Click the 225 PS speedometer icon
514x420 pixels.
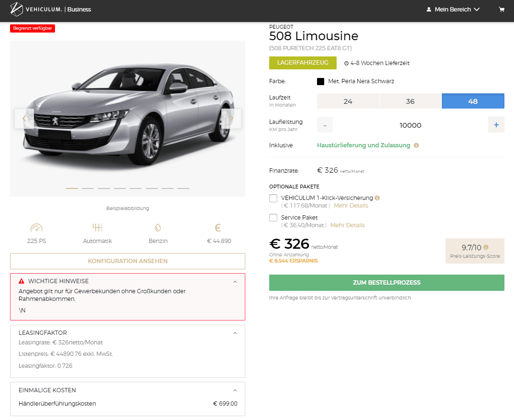pyautogui.click(x=36, y=228)
